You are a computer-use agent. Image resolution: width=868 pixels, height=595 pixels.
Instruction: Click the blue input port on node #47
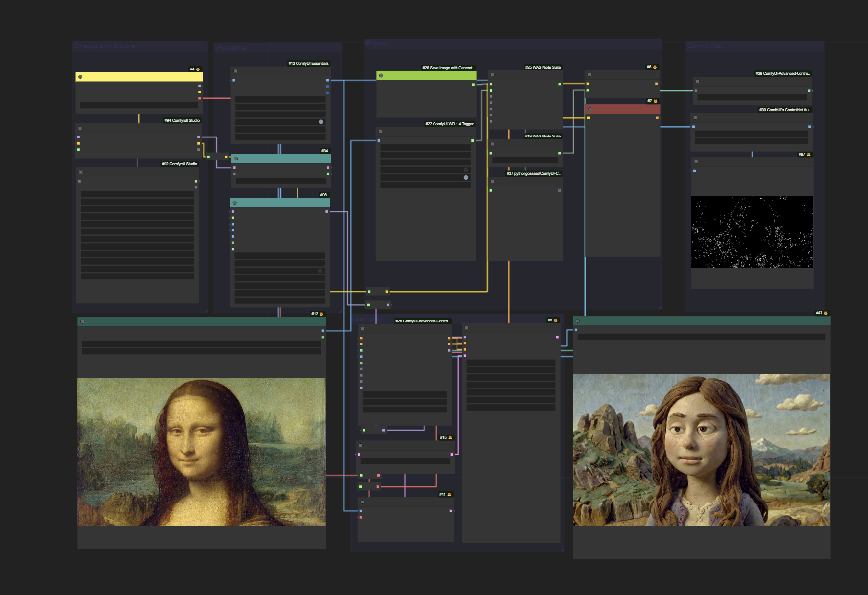point(576,330)
